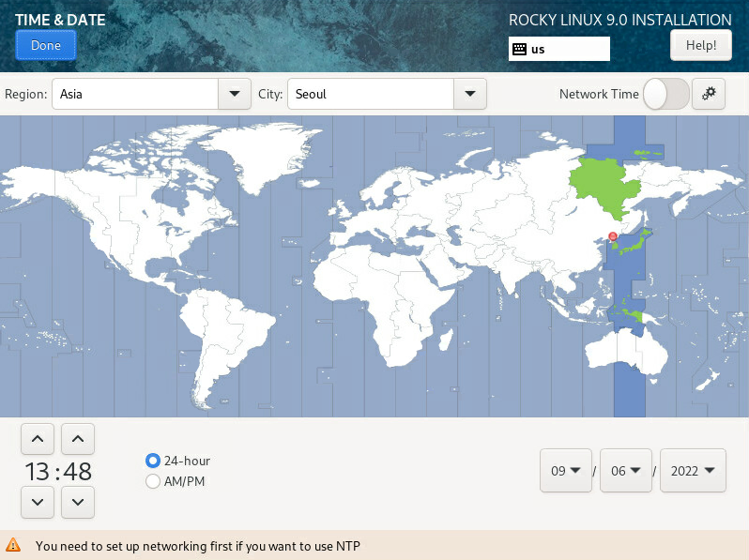Open the month dropdown showing 09

(x=566, y=470)
